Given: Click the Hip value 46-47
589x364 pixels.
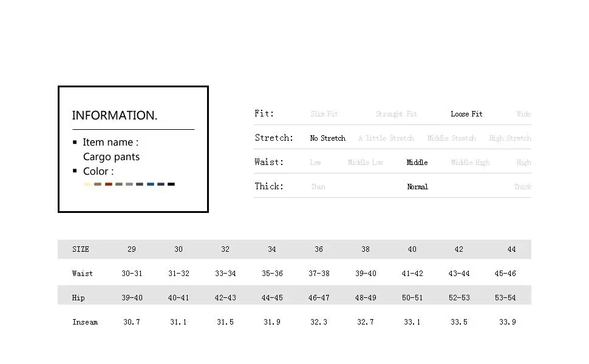Looking at the screenshot, I should point(319,298).
